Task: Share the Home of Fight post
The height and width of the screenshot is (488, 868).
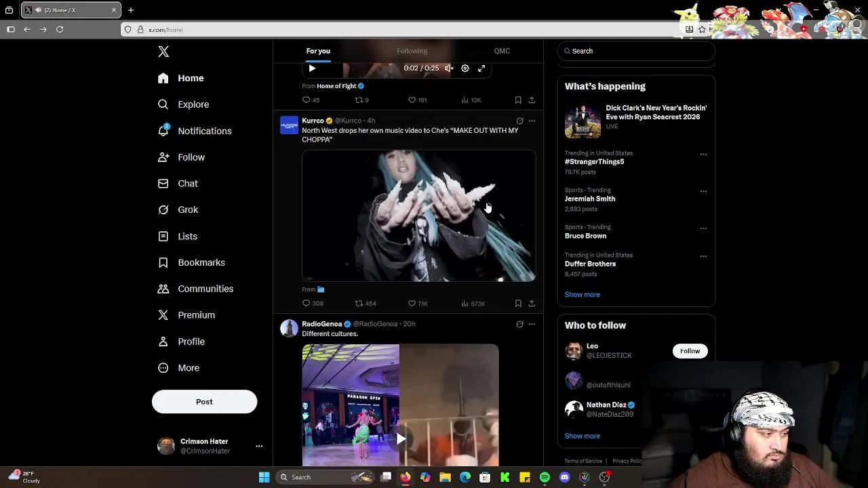Action: 532,100
